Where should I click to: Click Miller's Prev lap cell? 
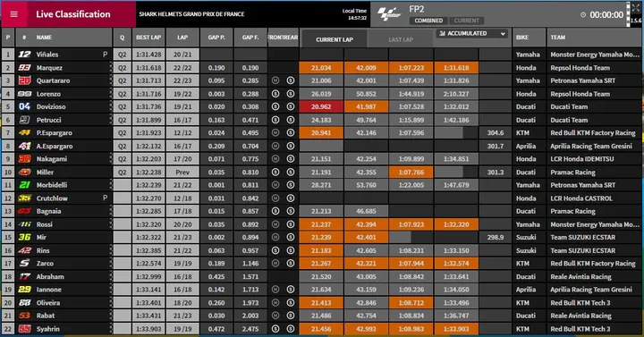(182, 172)
